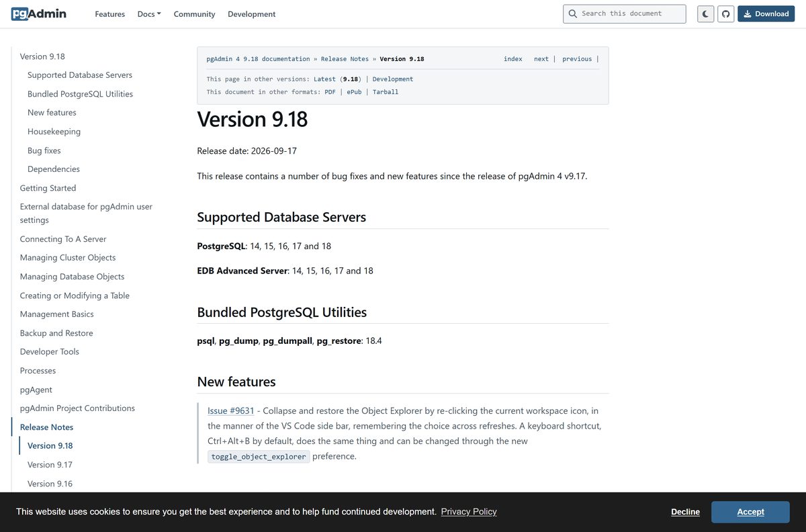Click the pgAdmin logo
This screenshot has width=806, height=532.
tap(38, 13)
